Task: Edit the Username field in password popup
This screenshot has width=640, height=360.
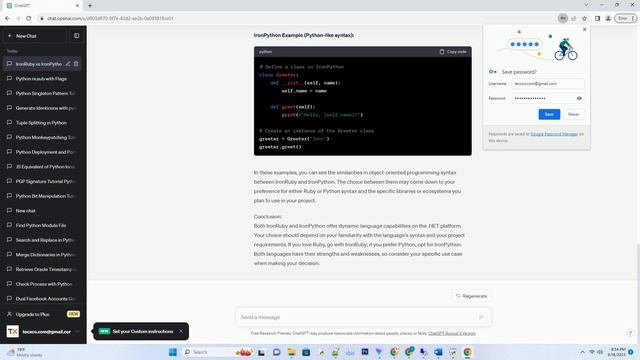Action: click(548, 84)
